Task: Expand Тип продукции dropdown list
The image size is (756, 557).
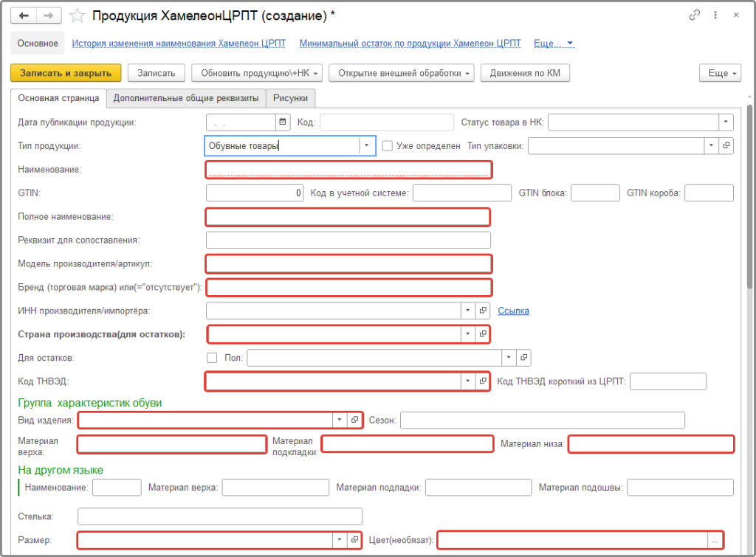Action: [366, 145]
